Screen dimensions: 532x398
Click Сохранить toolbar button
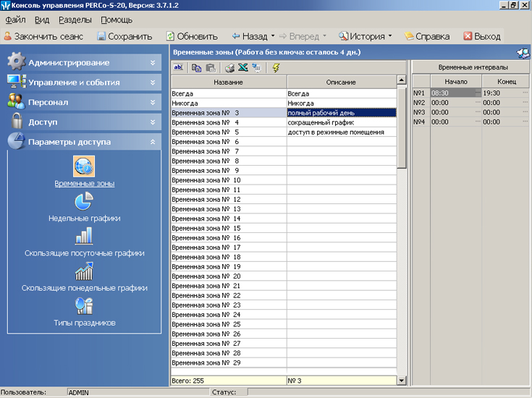click(124, 36)
